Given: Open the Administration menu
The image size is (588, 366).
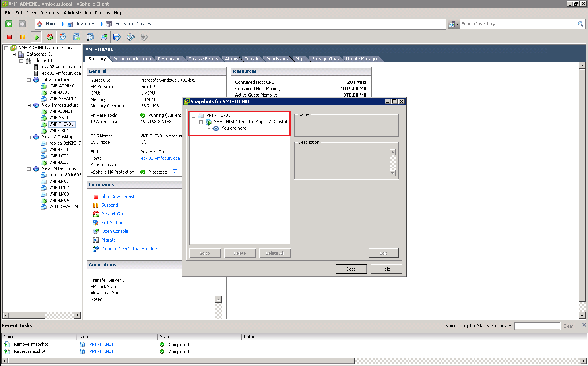Looking at the screenshot, I should point(77,13).
